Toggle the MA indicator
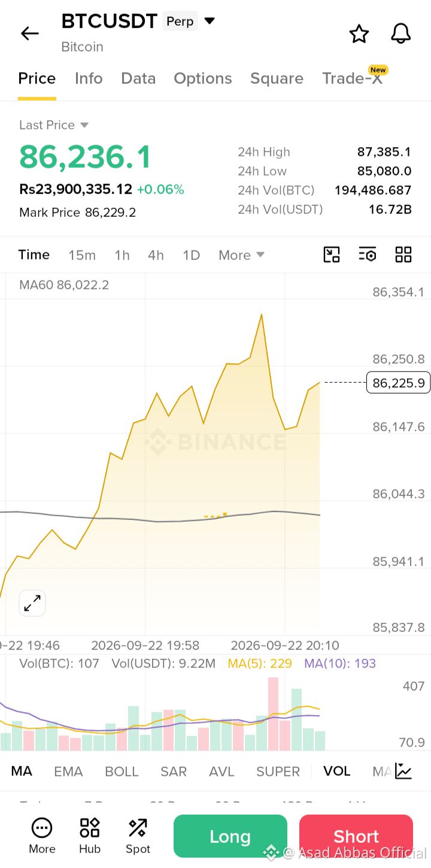The width and height of the screenshot is (431, 868). click(x=22, y=771)
